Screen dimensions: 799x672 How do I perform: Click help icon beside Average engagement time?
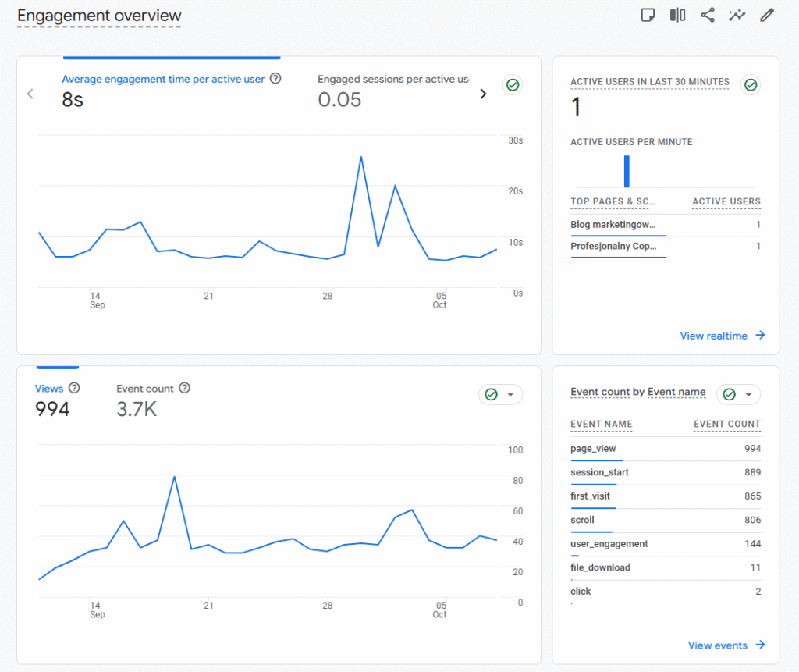pyautogui.click(x=275, y=79)
